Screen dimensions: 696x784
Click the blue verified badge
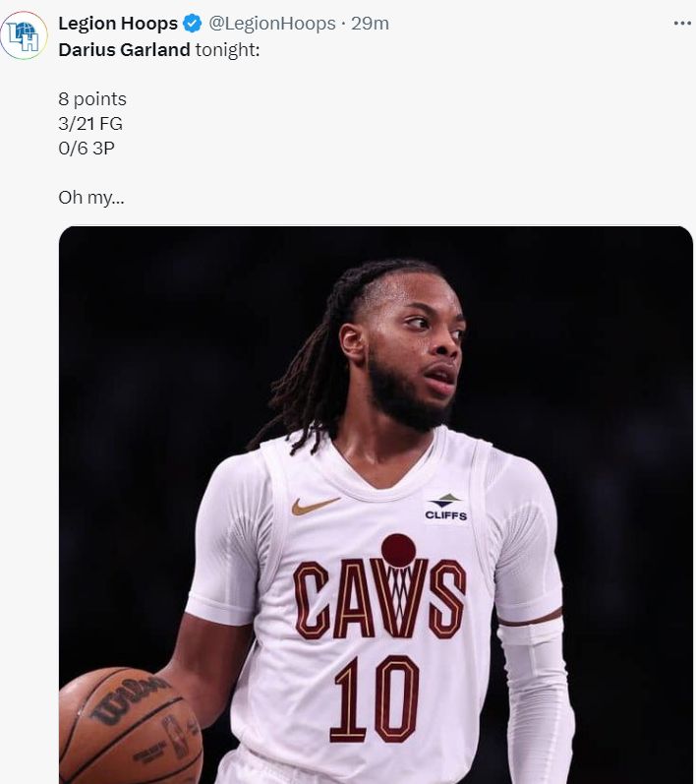193,24
